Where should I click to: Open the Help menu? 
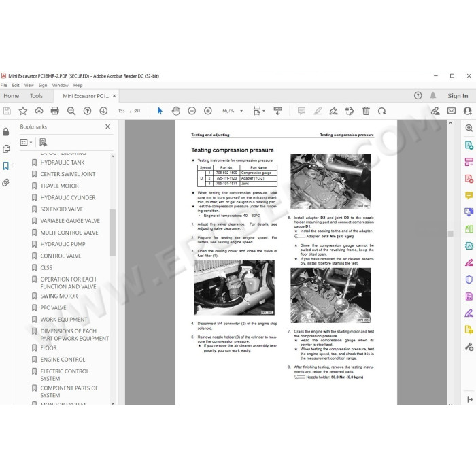point(78,85)
